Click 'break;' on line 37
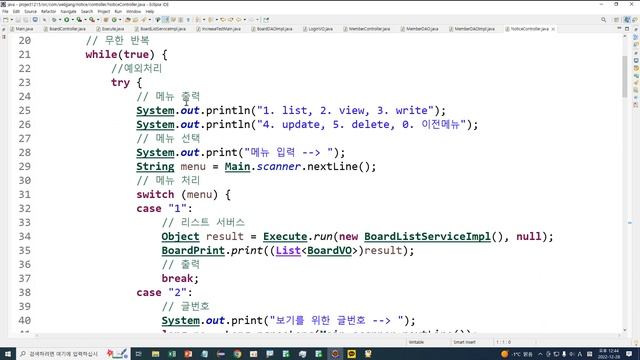This screenshot has width=640, height=360. pyautogui.click(x=180, y=278)
